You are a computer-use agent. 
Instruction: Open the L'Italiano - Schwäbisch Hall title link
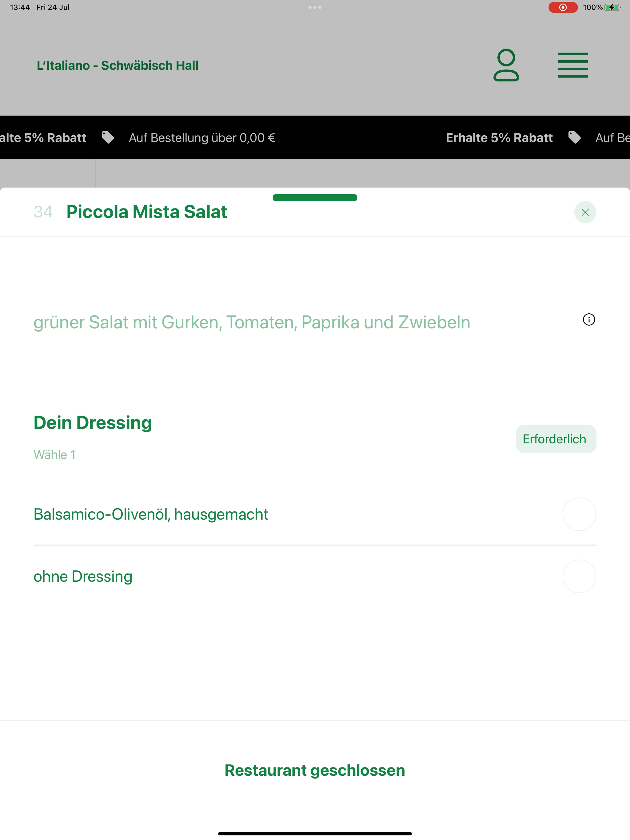click(118, 65)
